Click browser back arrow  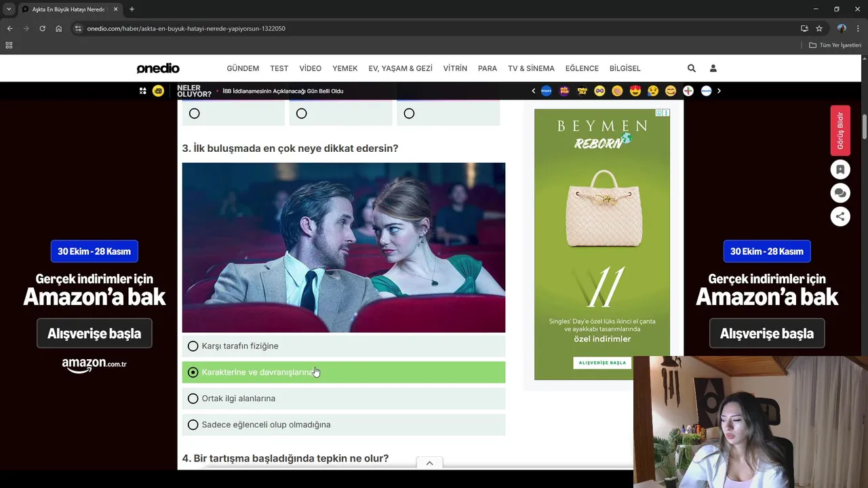tap(9, 28)
